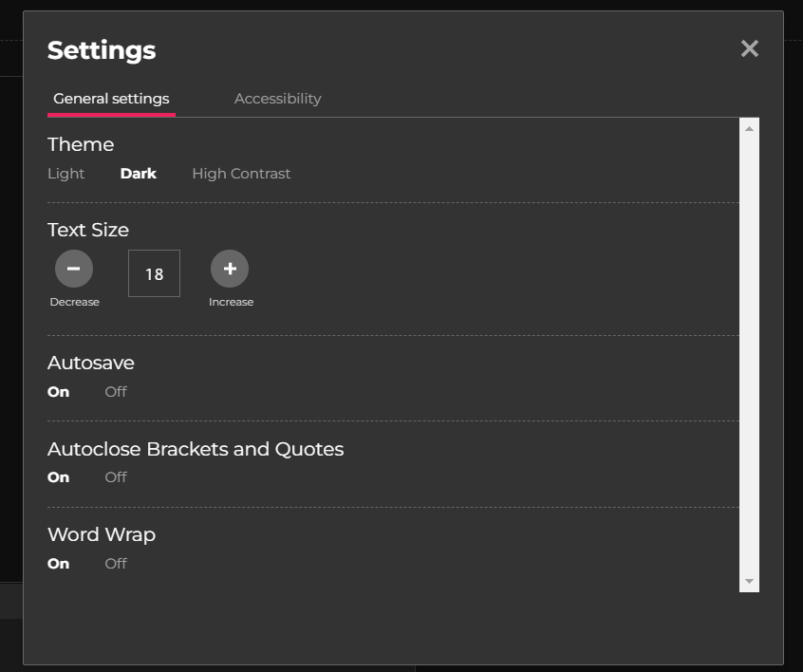This screenshot has height=672, width=803.
Task: Select the Light theme
Action: (x=65, y=174)
